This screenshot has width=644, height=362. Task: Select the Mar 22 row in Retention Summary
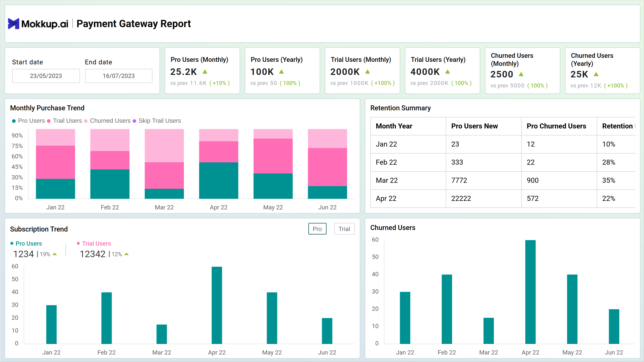(x=503, y=180)
